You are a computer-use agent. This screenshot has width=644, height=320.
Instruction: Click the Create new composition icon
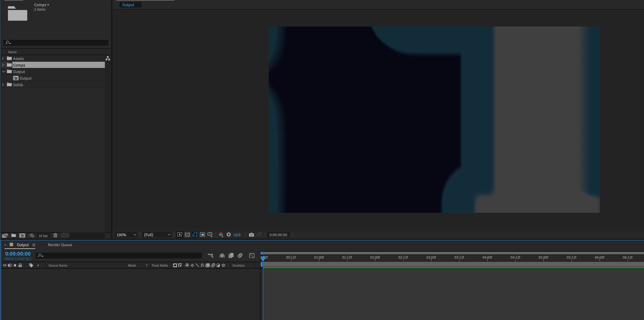(22, 236)
